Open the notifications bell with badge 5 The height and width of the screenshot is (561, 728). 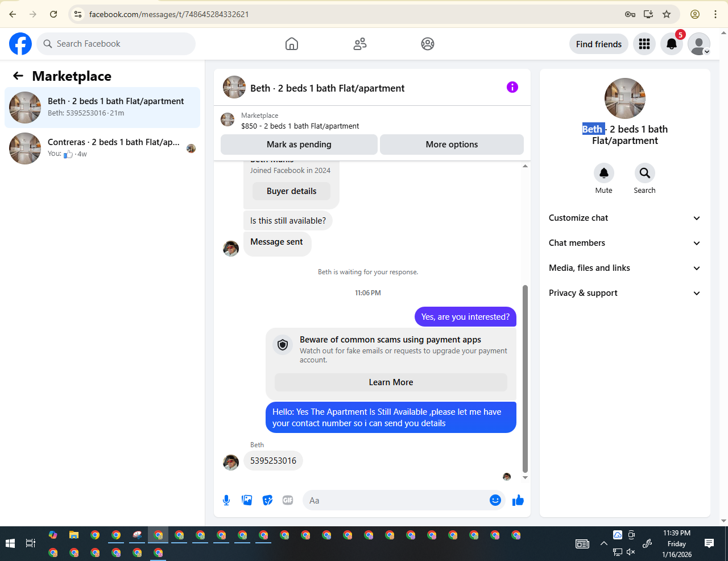coord(672,44)
